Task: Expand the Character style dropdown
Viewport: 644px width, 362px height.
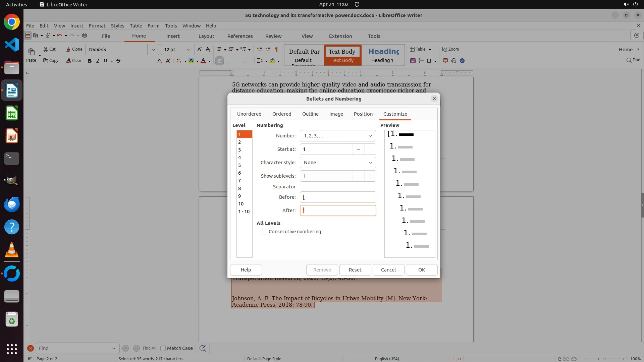Action: click(x=338, y=163)
